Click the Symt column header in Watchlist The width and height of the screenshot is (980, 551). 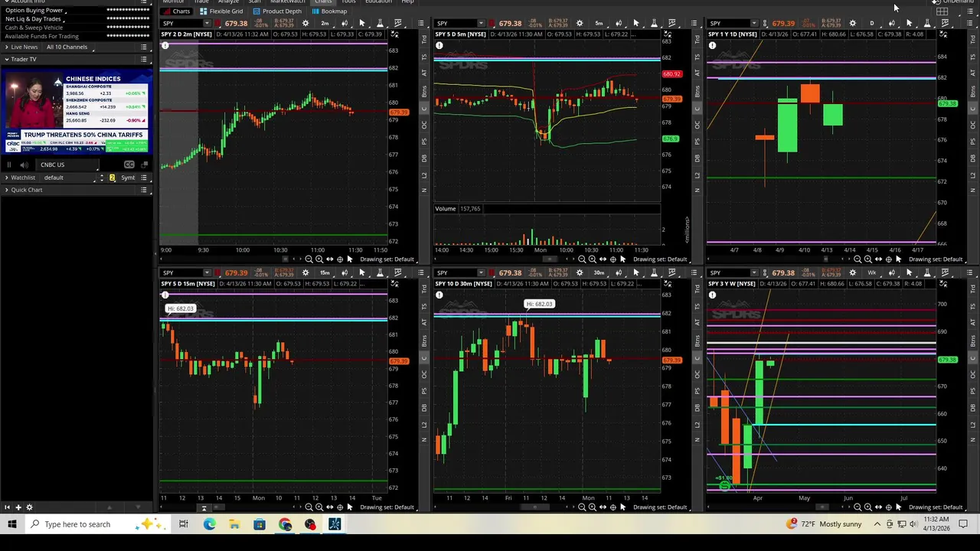pos(128,178)
